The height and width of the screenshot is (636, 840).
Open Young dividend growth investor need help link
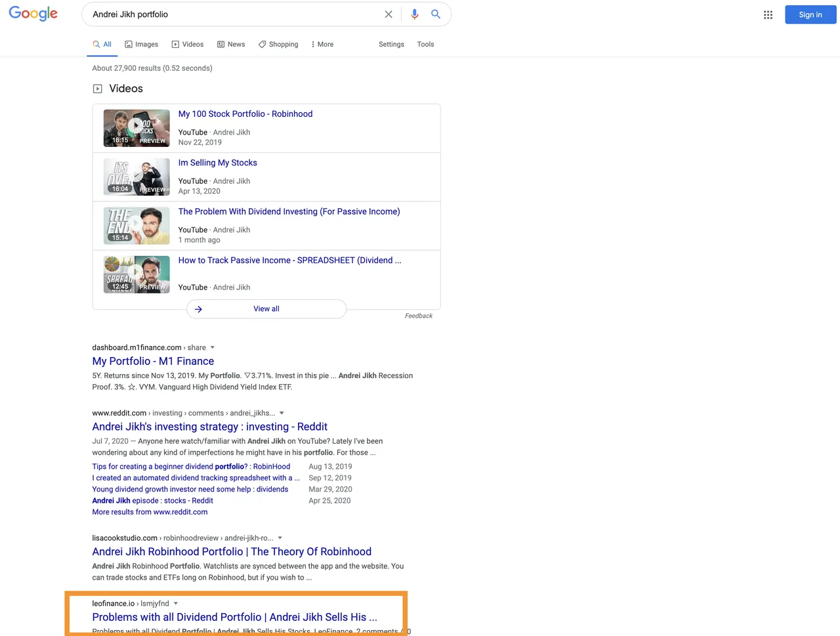tap(190, 489)
